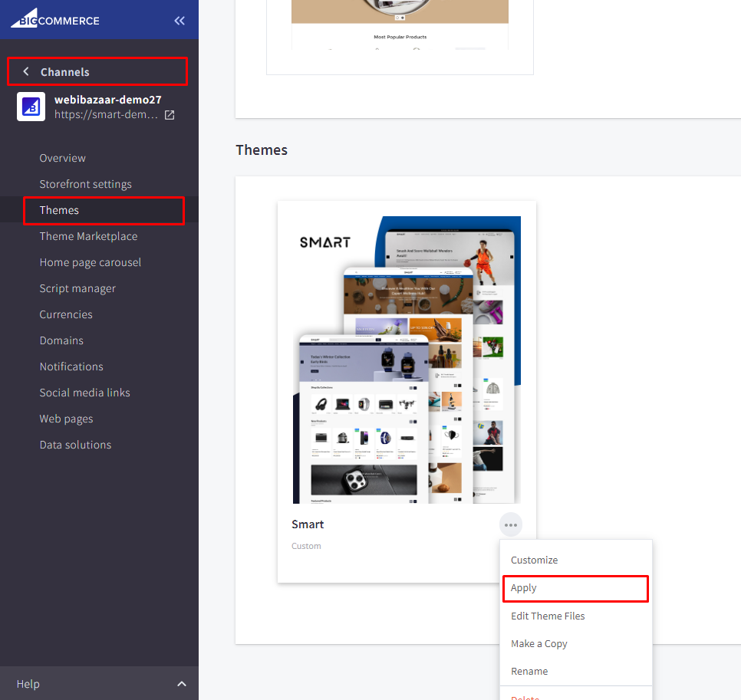Open the Overview page in sidebar
Image resolution: width=741 pixels, height=700 pixels.
(63, 158)
